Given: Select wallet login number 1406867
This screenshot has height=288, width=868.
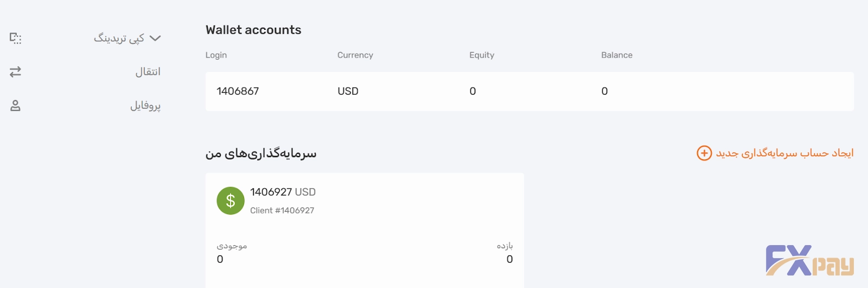Looking at the screenshot, I should pos(238,91).
